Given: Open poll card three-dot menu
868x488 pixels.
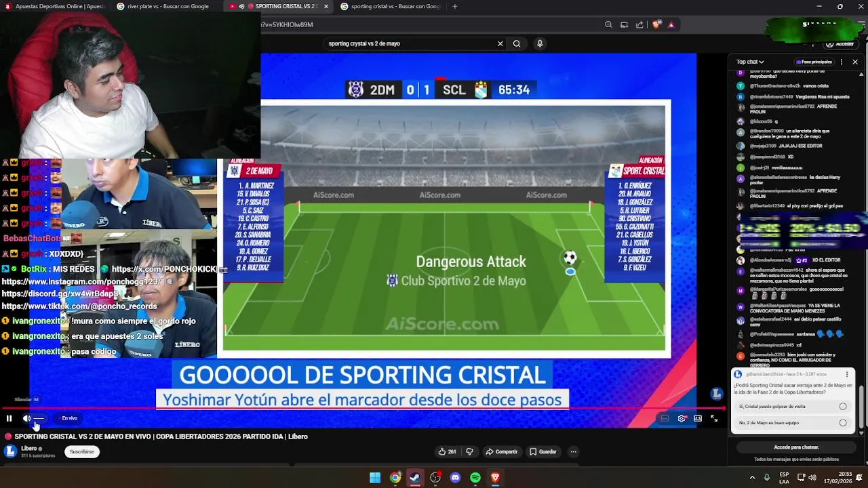Looking at the screenshot, I should [x=847, y=374].
